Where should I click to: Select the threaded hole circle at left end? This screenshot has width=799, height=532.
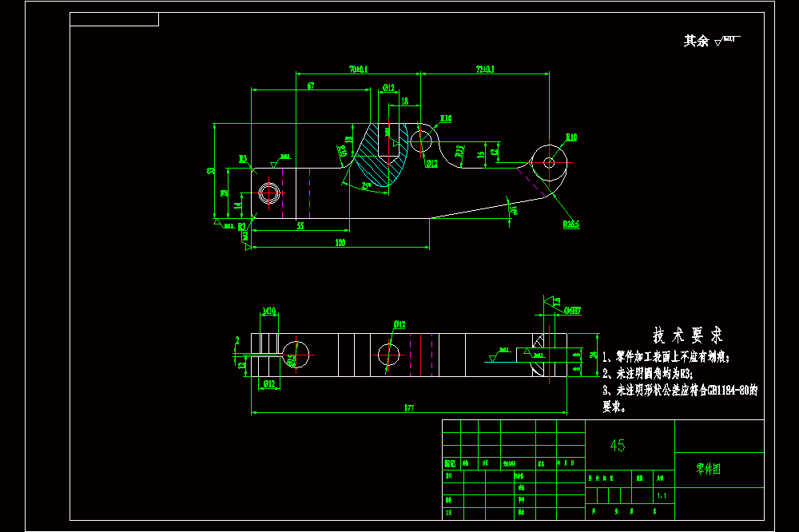[269, 193]
